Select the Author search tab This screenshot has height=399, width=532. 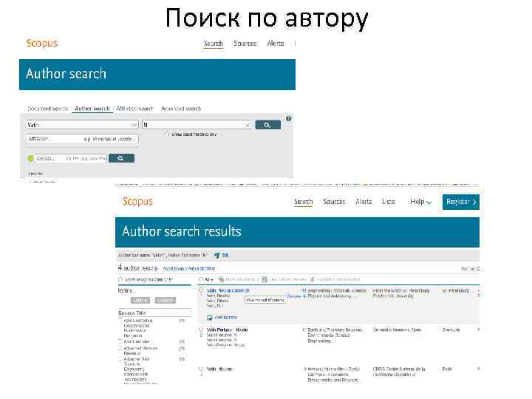[x=92, y=109]
